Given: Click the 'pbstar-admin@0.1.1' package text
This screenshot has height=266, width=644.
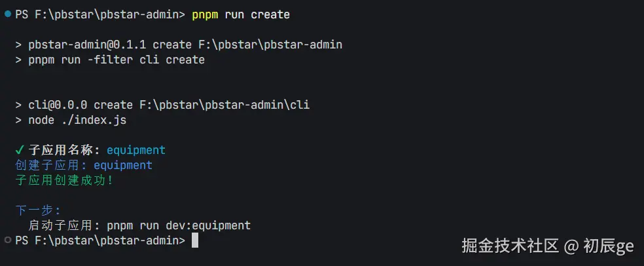Looking at the screenshot, I should (x=90, y=45).
